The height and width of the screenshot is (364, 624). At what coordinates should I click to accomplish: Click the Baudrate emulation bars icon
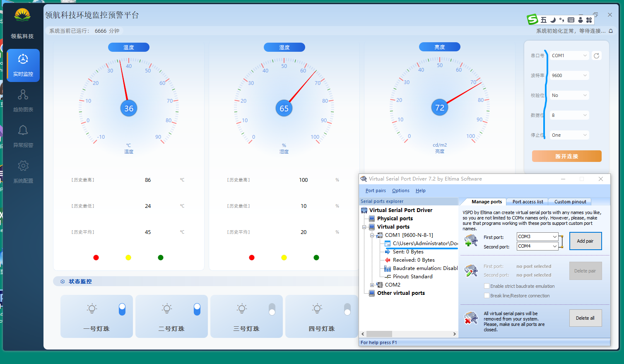pos(388,268)
